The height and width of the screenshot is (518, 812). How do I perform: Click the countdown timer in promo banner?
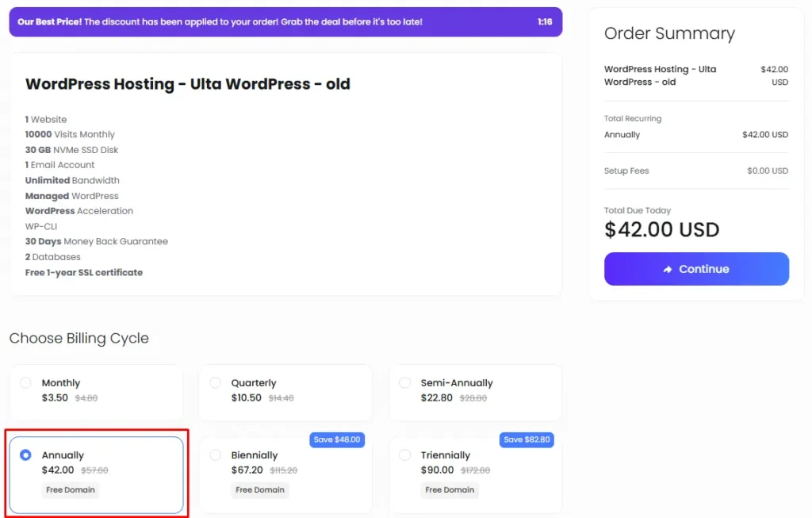[544, 22]
